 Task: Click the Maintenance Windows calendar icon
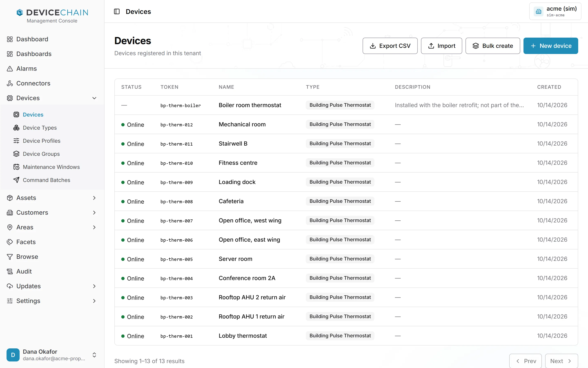point(16,167)
